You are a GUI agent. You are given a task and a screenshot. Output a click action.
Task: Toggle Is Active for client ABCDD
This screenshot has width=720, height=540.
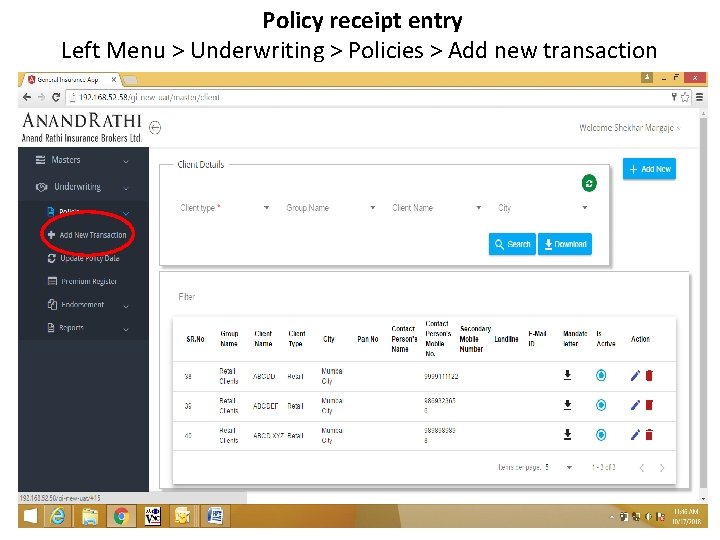601,376
